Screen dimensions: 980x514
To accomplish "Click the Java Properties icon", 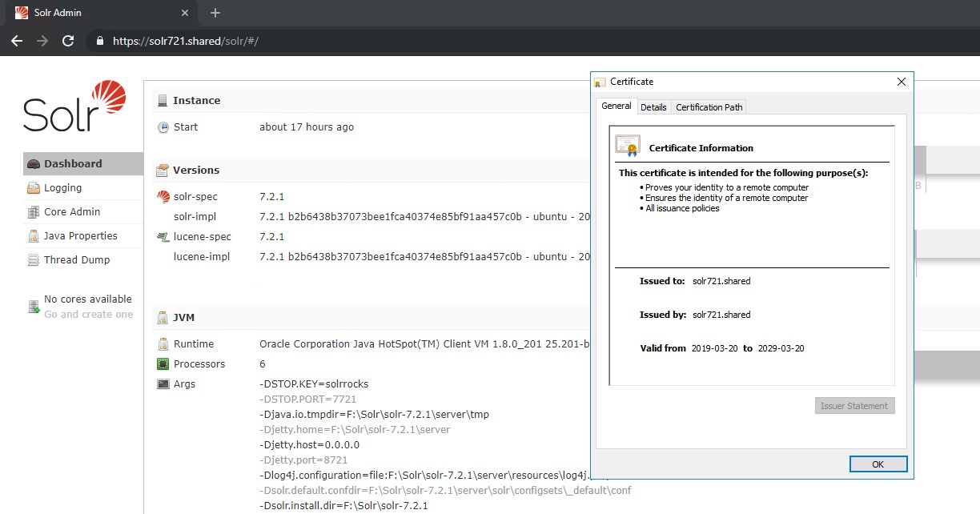I will tap(34, 236).
